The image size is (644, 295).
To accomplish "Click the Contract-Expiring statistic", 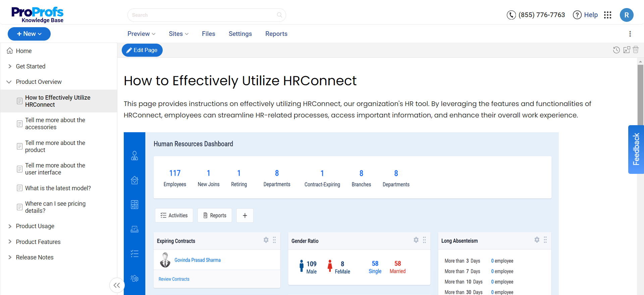I will click(322, 178).
